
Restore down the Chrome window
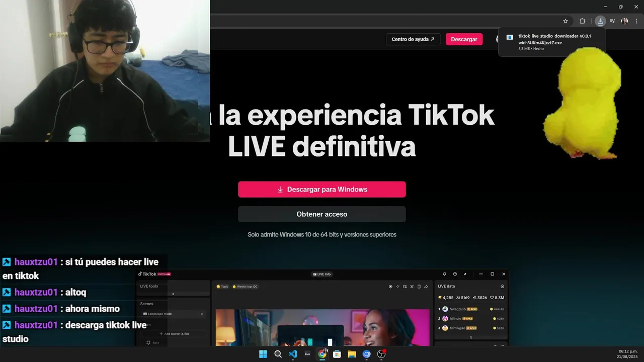(621, 7)
